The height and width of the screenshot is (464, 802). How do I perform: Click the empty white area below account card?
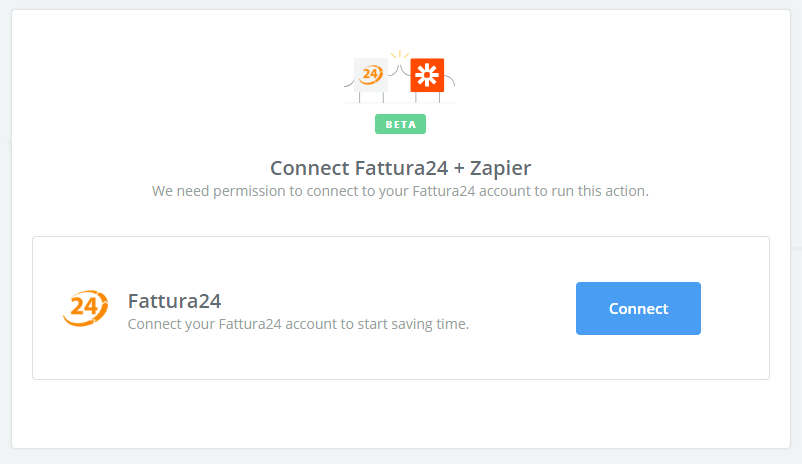point(401,413)
